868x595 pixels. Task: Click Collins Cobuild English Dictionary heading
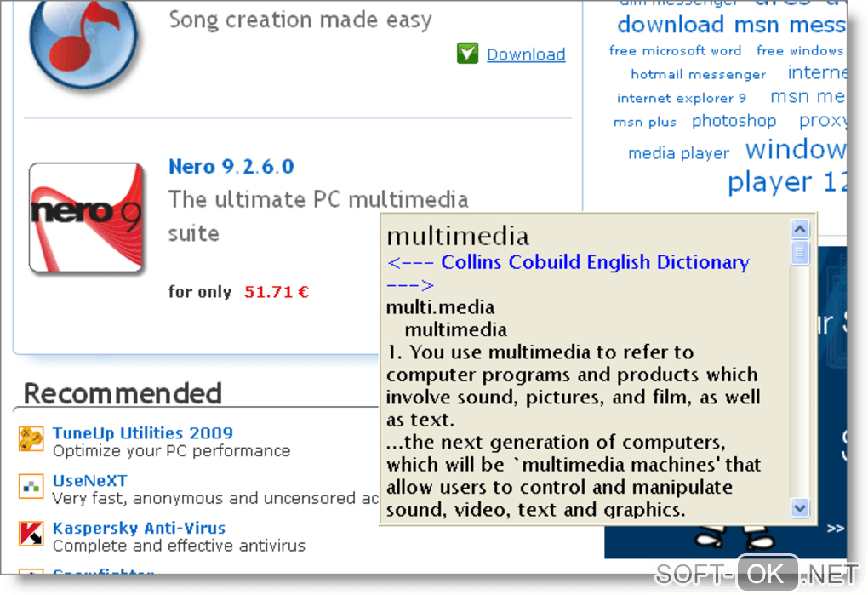[x=595, y=262]
